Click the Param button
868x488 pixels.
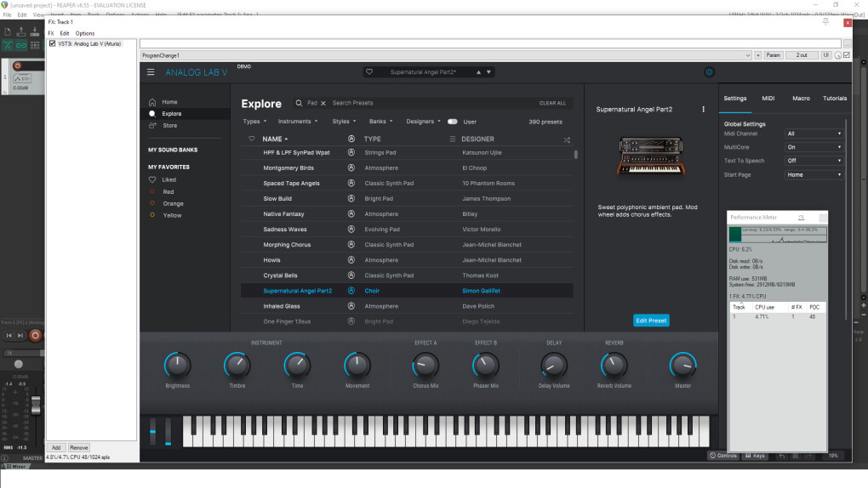coord(773,55)
